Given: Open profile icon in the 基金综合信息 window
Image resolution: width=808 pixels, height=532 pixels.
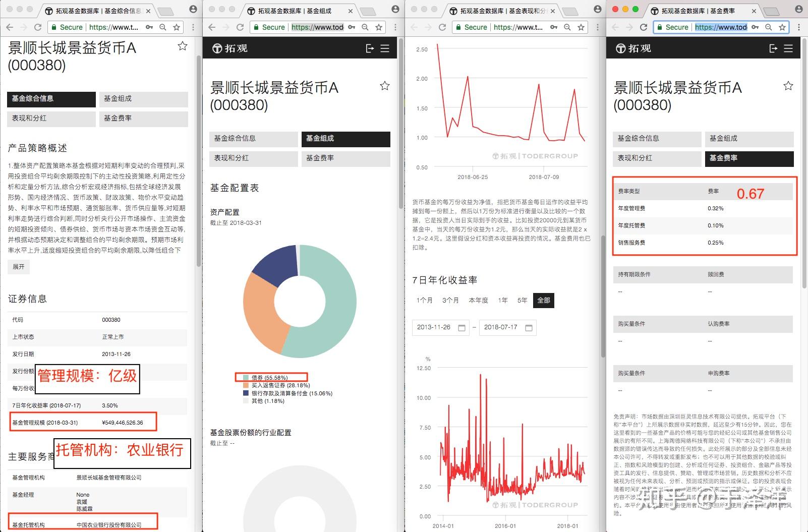Looking at the screenshot, I should pos(193,9).
